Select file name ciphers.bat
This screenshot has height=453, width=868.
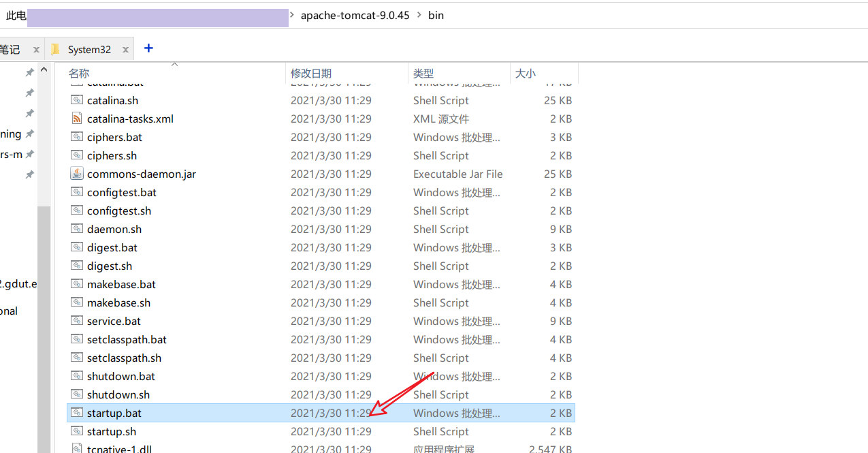coord(114,137)
